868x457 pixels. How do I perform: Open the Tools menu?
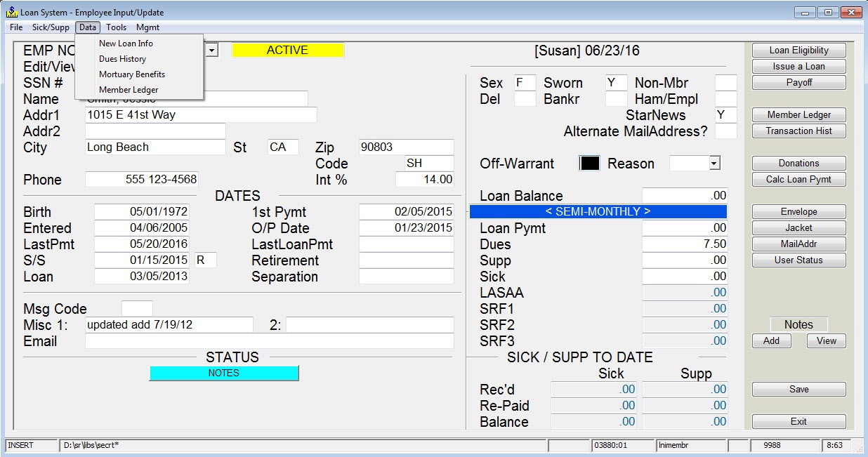point(116,27)
